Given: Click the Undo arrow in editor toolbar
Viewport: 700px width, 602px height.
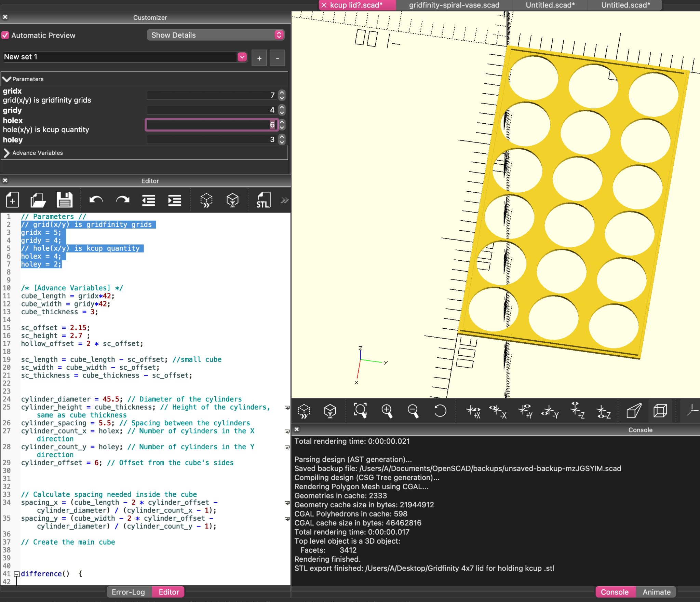Looking at the screenshot, I should click(x=96, y=200).
